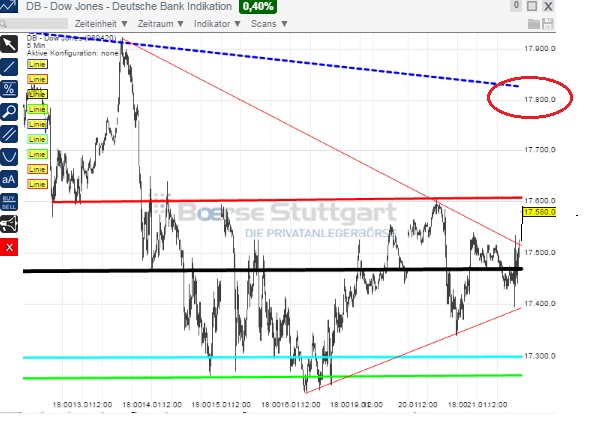Close the chart window
The width and height of the screenshot is (591, 443).
(548, 6)
